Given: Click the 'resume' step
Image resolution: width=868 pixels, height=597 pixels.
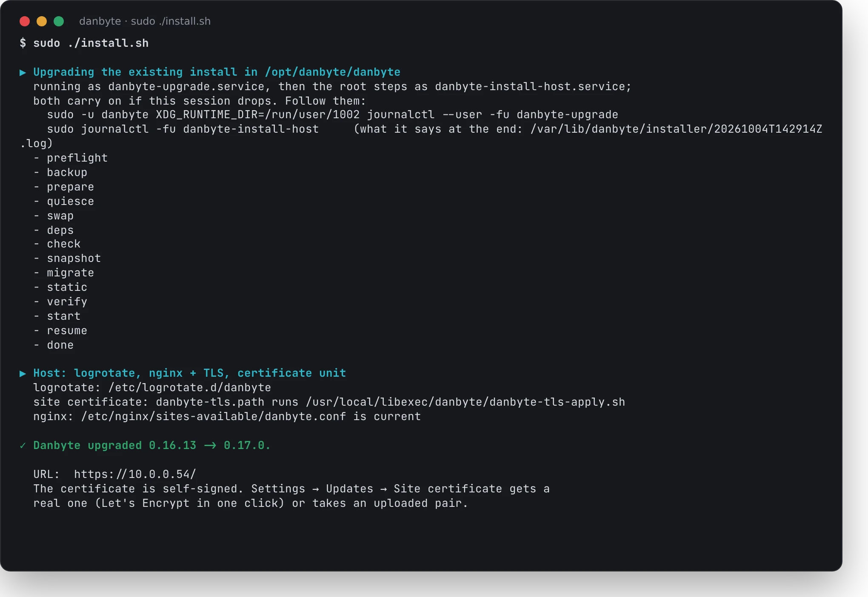Looking at the screenshot, I should coord(67,331).
